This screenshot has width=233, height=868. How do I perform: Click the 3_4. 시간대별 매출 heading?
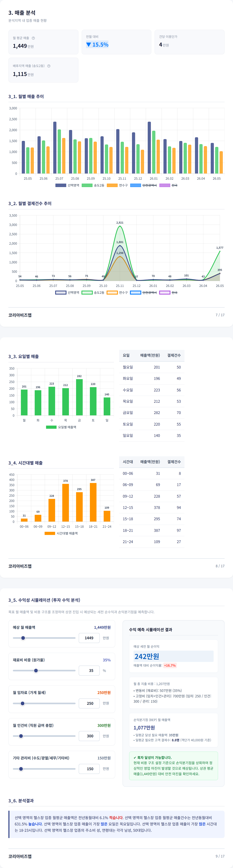coord(26,463)
